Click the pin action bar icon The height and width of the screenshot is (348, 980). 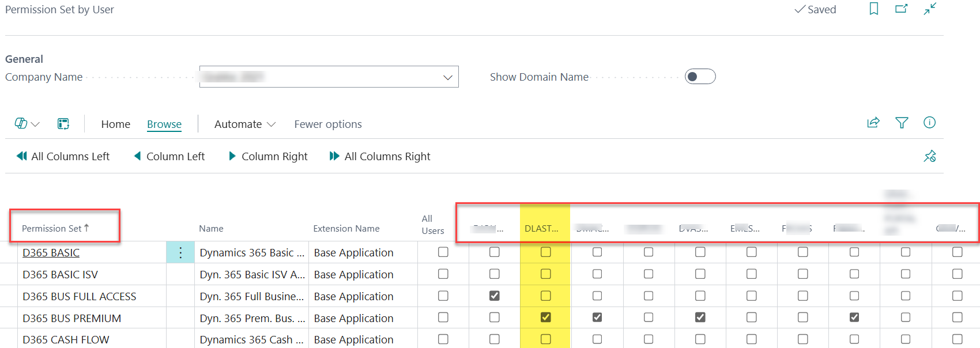click(x=930, y=156)
